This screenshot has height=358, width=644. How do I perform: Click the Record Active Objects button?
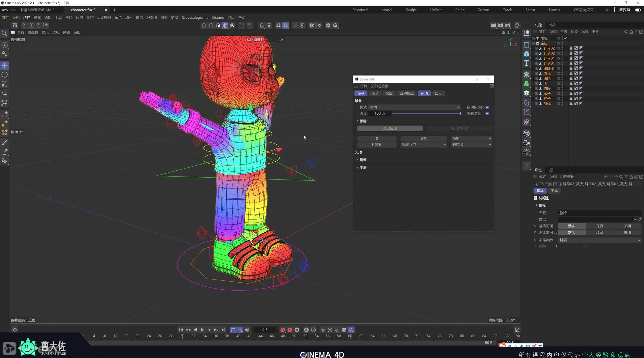tap(283, 330)
